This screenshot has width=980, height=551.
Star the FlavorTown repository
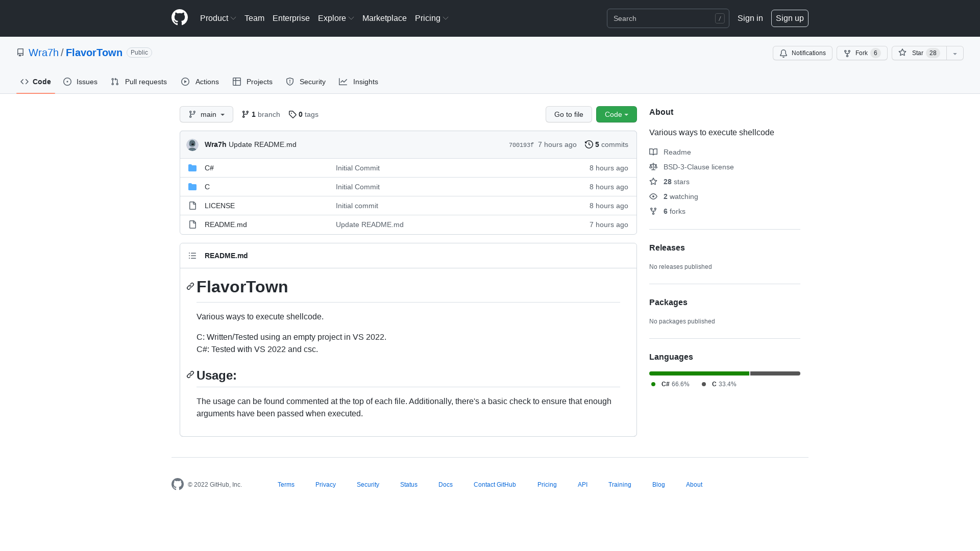coord(919,53)
